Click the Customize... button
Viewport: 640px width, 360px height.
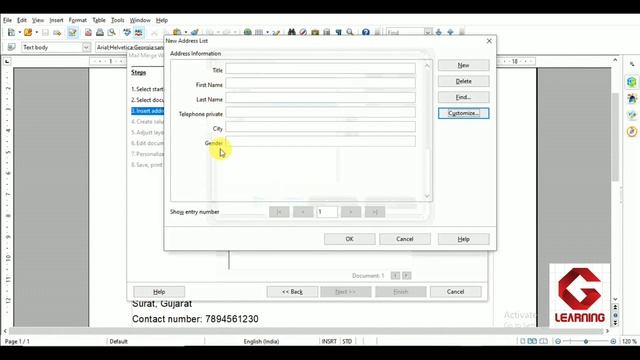(x=463, y=113)
